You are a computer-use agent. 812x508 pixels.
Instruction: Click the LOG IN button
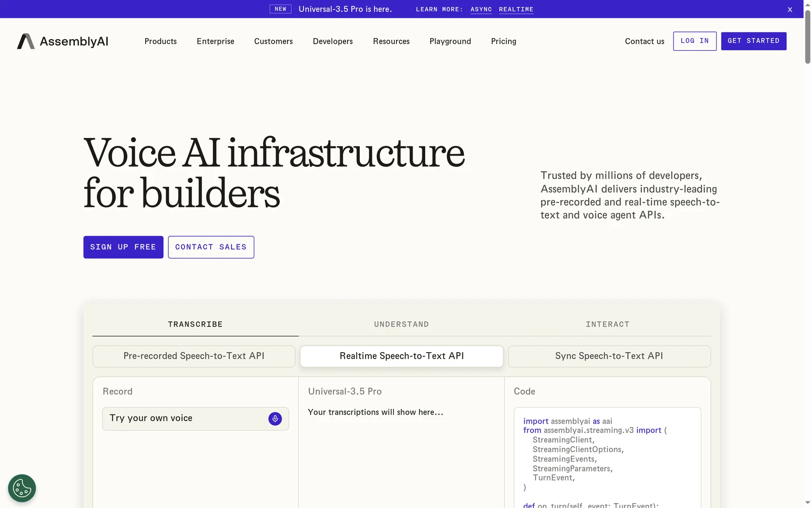[x=695, y=41]
